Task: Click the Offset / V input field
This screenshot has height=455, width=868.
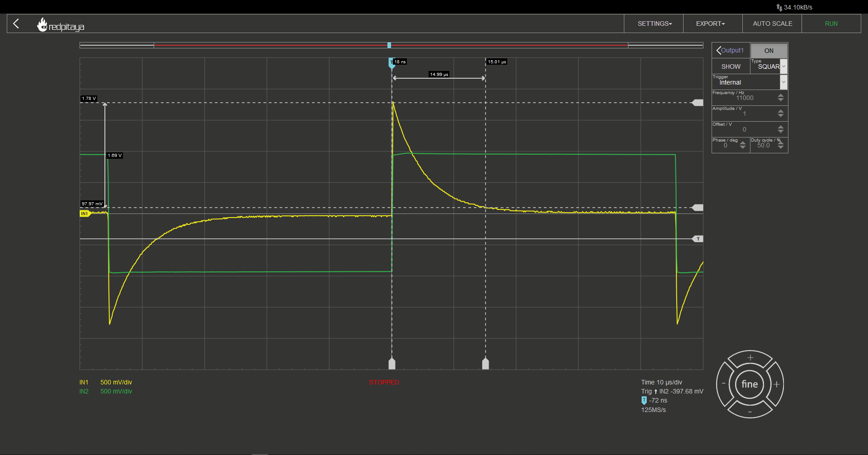Action: click(x=744, y=129)
